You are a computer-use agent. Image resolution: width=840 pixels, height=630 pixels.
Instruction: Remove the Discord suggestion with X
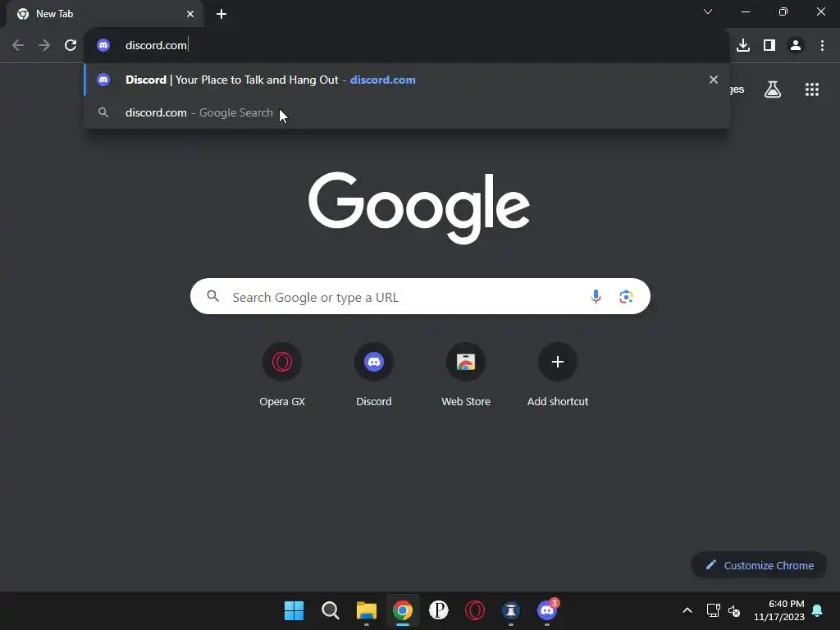pos(714,80)
